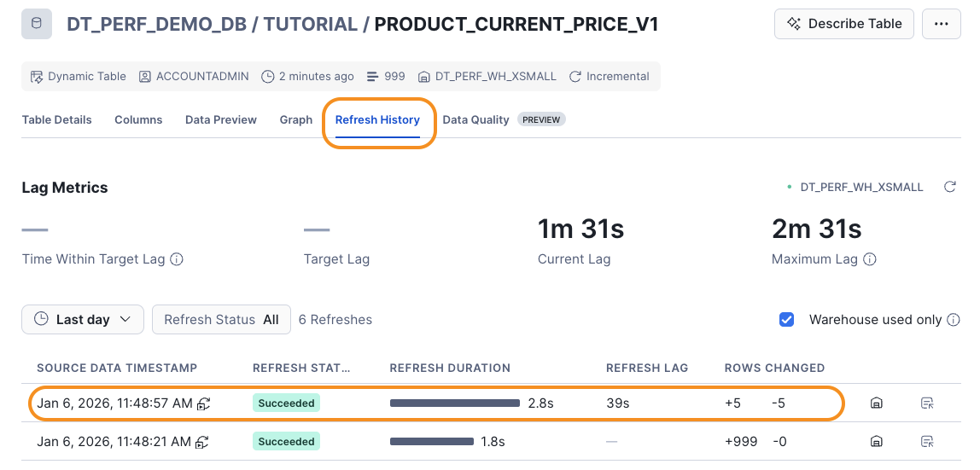Expand the Last day time range dropdown
Viewport: 980px width, 470px height.
pos(83,320)
